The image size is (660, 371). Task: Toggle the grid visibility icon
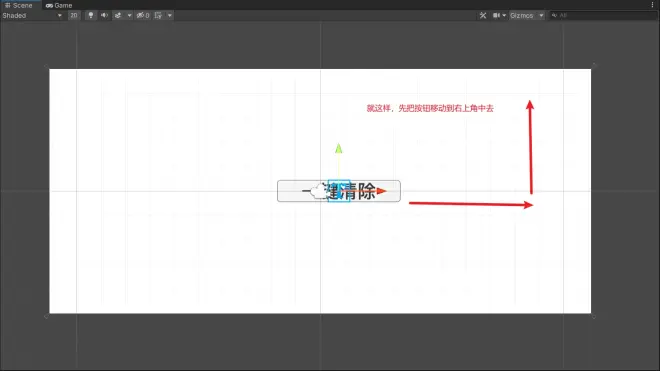coord(158,16)
